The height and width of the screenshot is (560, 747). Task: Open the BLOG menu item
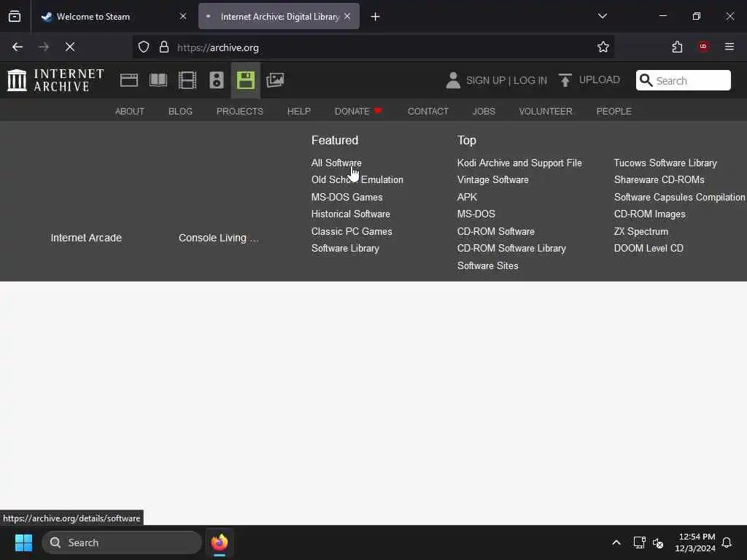[180, 111]
